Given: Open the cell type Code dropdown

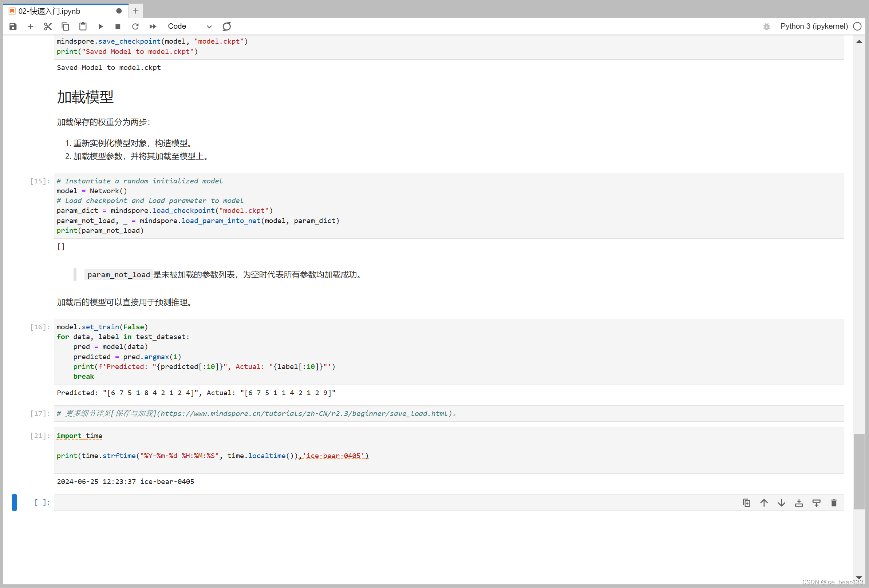Looking at the screenshot, I should point(190,26).
